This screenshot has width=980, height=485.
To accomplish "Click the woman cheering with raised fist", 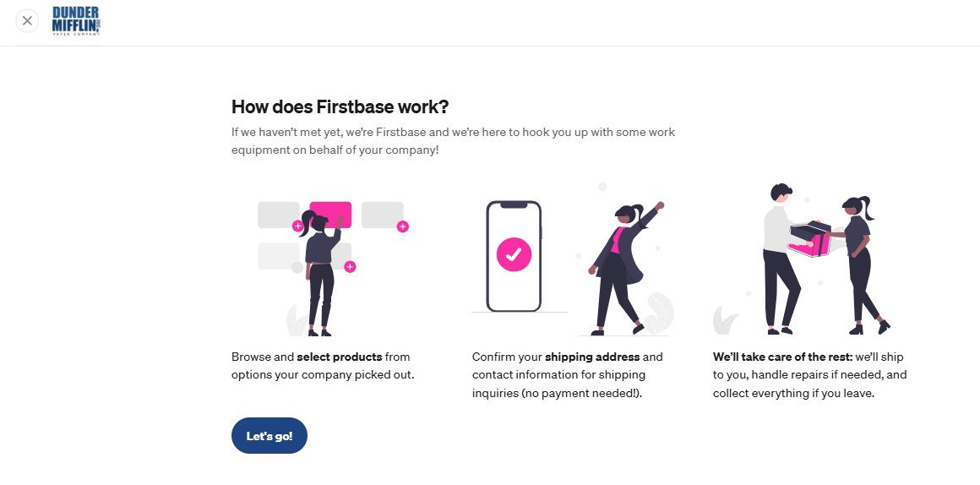I will point(623,269).
